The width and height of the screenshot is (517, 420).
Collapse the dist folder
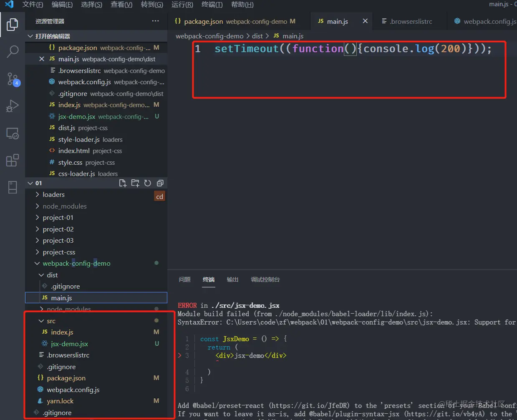click(x=96, y=275)
